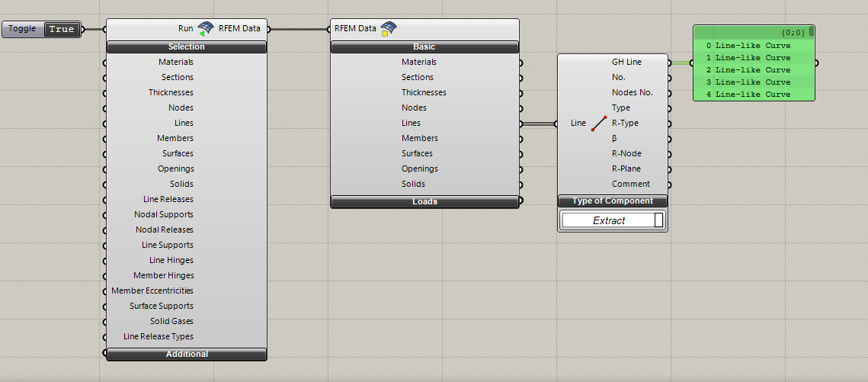The image size is (868, 382).
Task: Click the Solids output in Basic component
Action: point(414,184)
